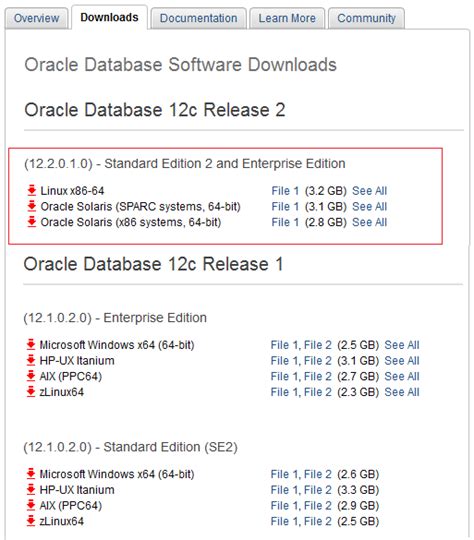Viewport: 474px width, 540px height.
Task: Download File 1 for SE2 Windows x64 (2.6 GB)
Action: tap(284, 474)
